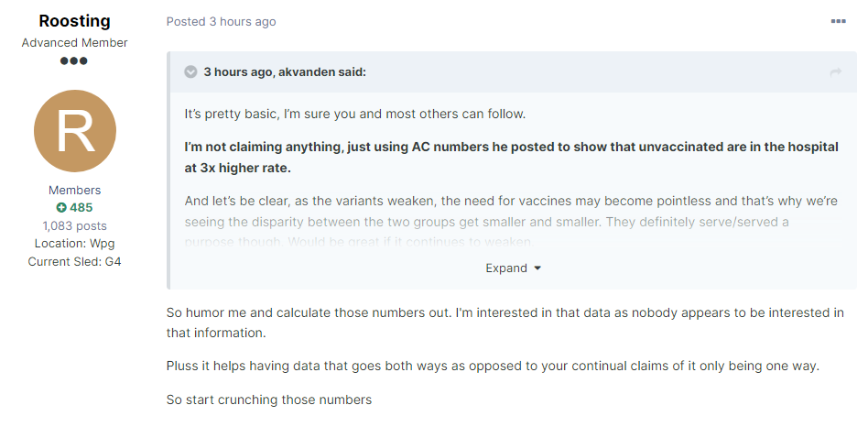Open the Posted 3 hours ago permalink
The height and width of the screenshot is (427, 868).
(221, 22)
